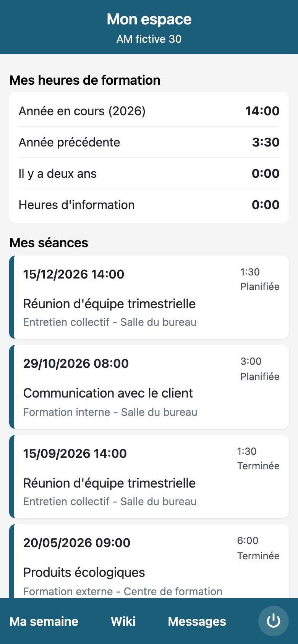Click the Heures d'information row
The width and height of the screenshot is (298, 644).
coord(149,205)
